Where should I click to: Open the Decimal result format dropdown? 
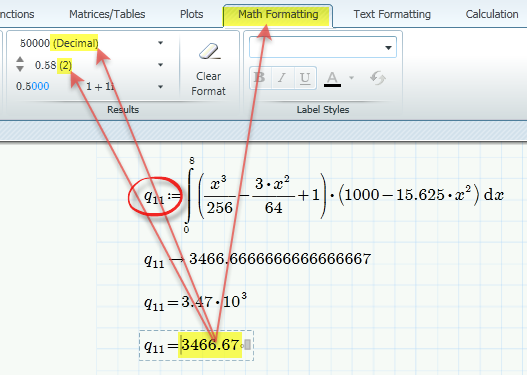point(161,43)
